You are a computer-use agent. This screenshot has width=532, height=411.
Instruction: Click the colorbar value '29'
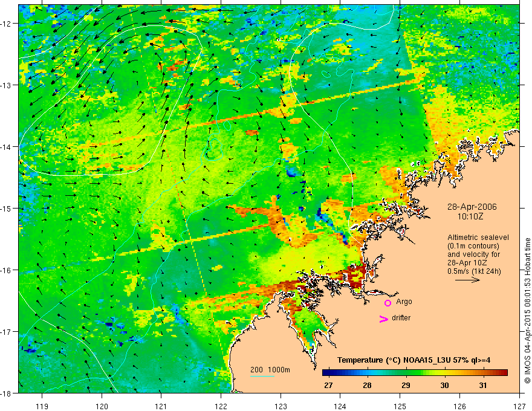pyautogui.click(x=406, y=385)
